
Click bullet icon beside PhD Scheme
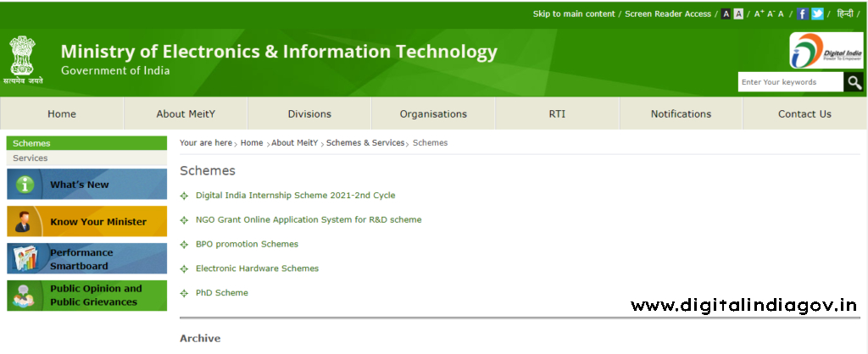[184, 293]
